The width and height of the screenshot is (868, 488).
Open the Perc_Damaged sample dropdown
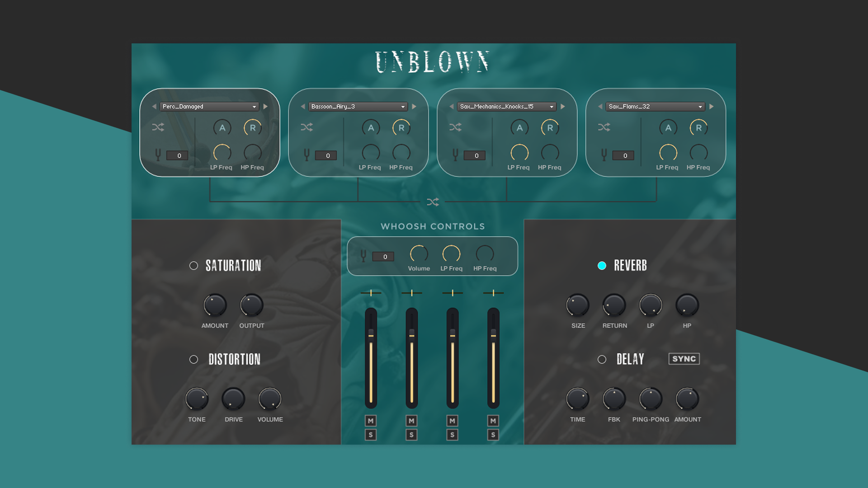(x=209, y=107)
